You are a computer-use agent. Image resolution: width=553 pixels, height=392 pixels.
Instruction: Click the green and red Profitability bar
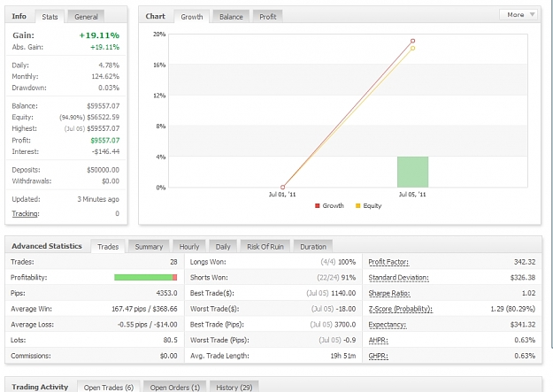146,277
